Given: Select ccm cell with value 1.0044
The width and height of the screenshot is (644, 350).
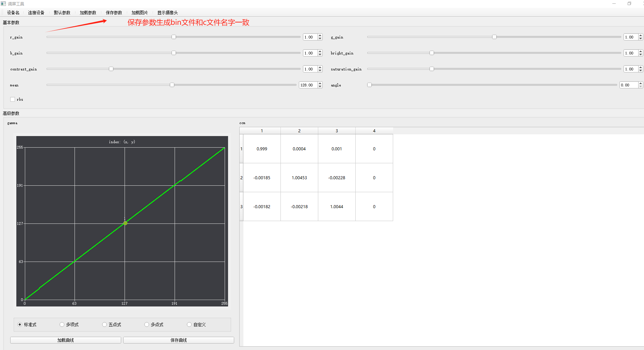Looking at the screenshot, I should tap(337, 206).
